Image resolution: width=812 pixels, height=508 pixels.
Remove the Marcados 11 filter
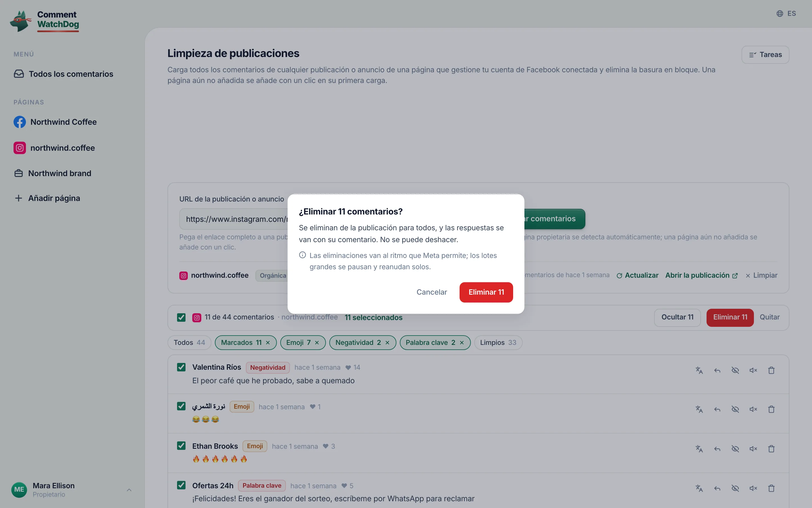point(268,343)
